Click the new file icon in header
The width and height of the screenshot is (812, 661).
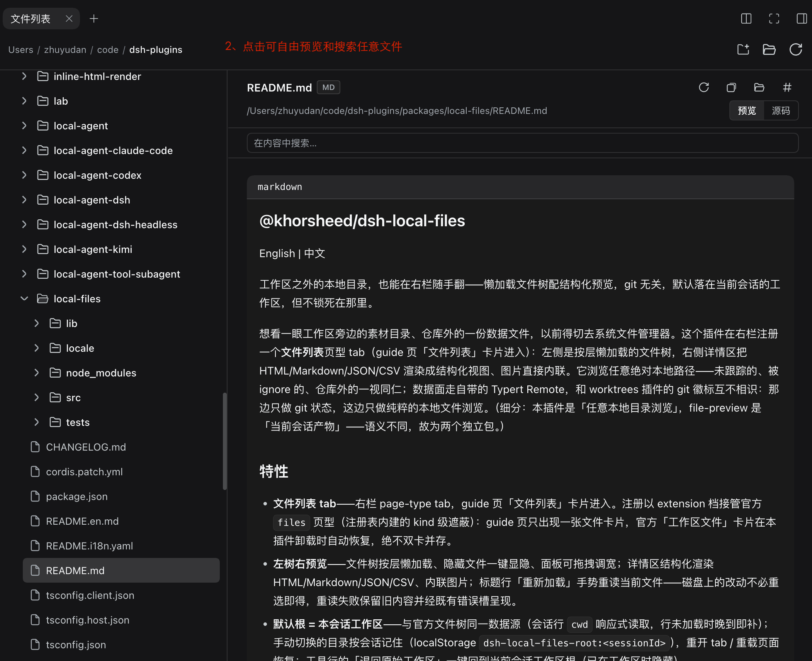[x=743, y=49]
